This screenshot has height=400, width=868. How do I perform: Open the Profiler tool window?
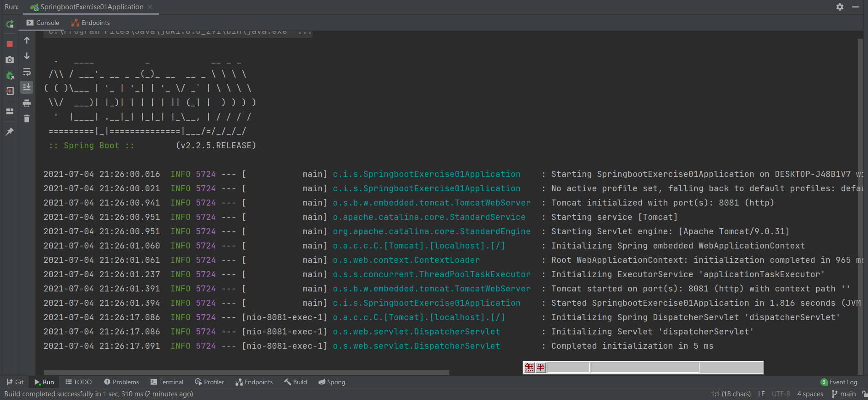[x=209, y=382]
